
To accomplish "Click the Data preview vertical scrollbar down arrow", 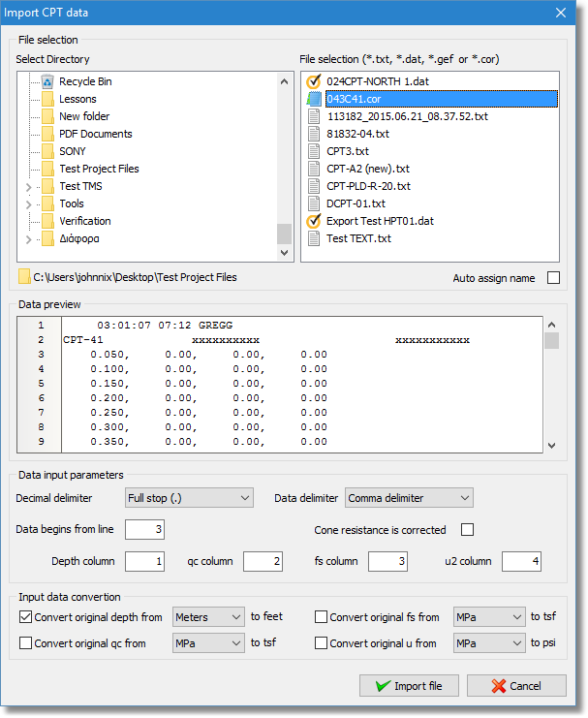I will pos(551,445).
